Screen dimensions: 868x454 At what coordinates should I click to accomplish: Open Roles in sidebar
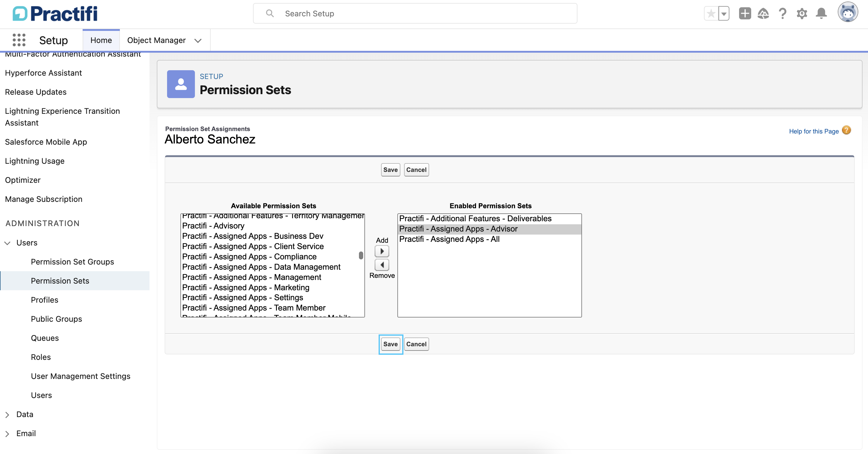[41, 357]
